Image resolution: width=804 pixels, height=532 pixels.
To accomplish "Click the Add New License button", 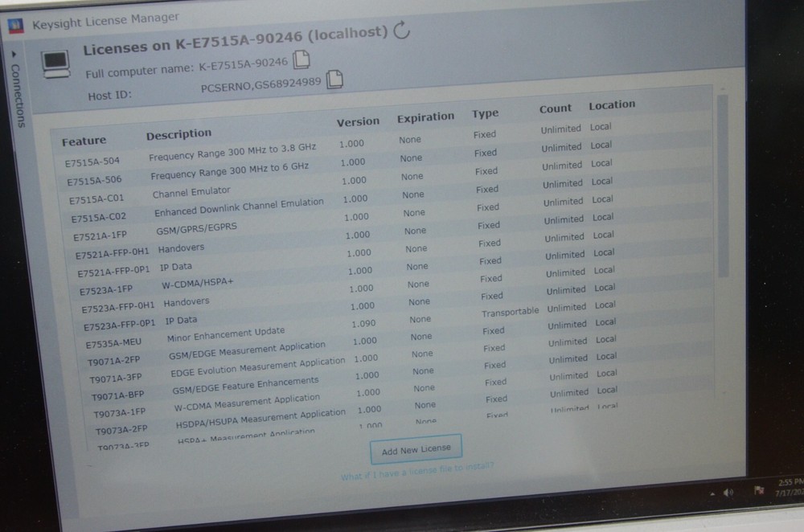I will tap(415, 448).
